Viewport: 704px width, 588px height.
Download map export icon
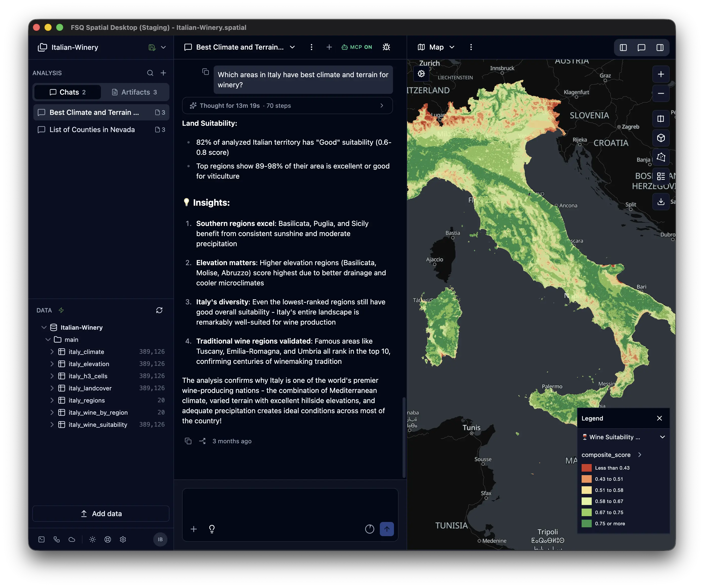(x=661, y=202)
